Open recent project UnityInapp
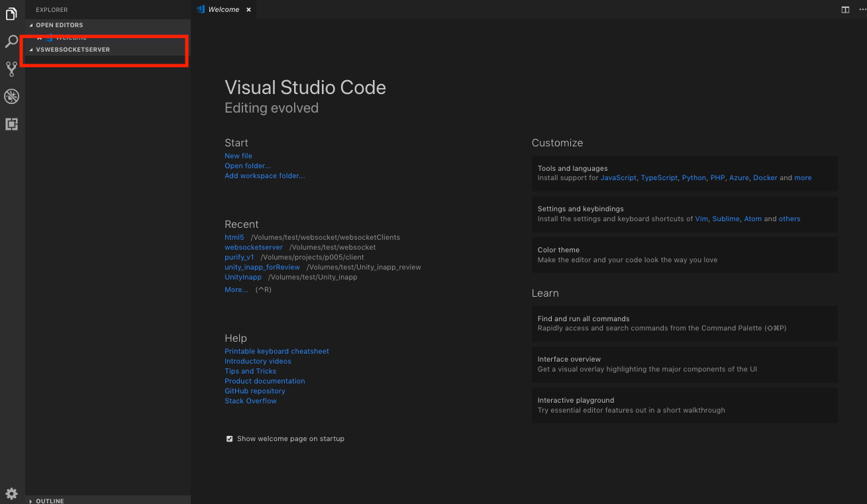 243,277
